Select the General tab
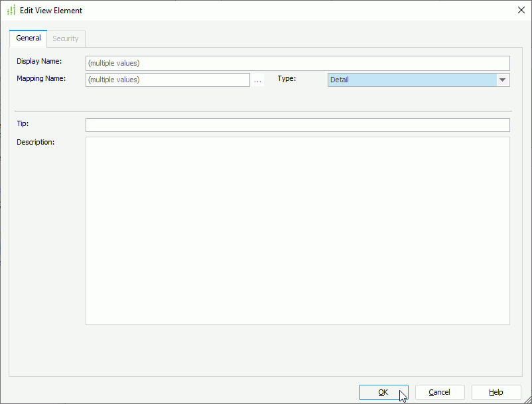Screen dimensions: 532x404 pyautogui.click(x=28, y=38)
